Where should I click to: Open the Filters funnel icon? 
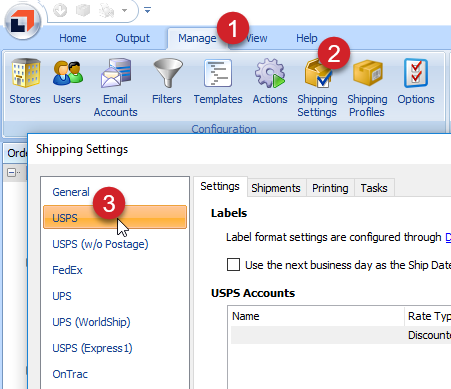click(x=167, y=81)
